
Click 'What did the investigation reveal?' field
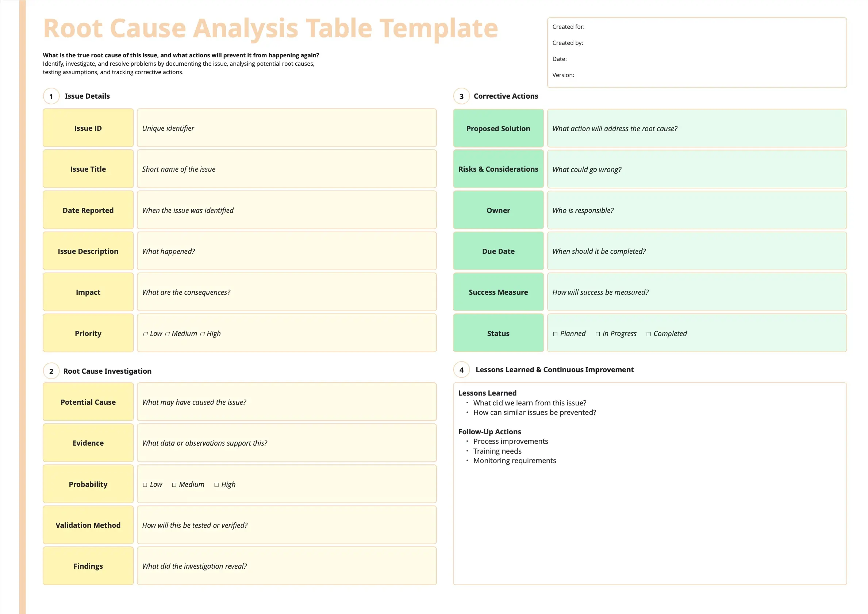pyautogui.click(x=287, y=566)
